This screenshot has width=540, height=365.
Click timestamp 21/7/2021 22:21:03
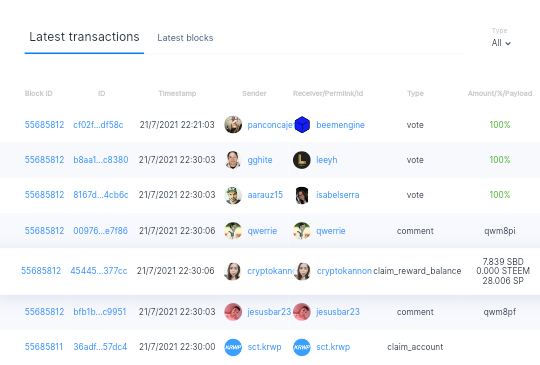coord(177,125)
